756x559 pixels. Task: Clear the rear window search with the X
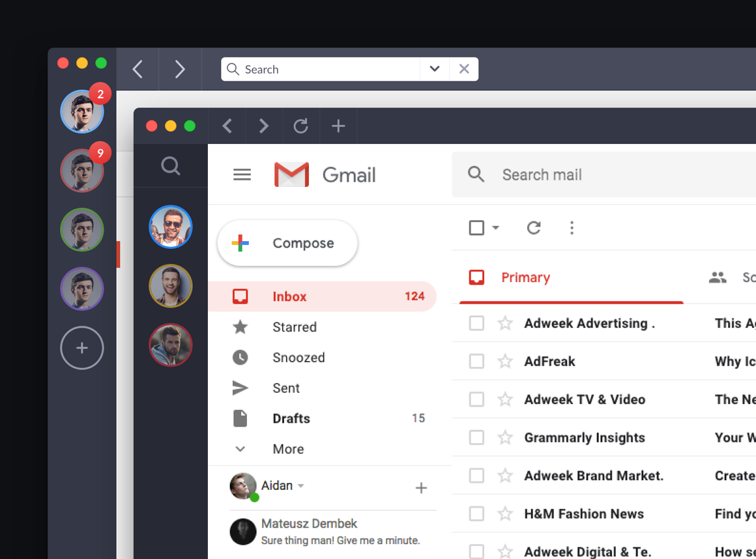coord(464,69)
